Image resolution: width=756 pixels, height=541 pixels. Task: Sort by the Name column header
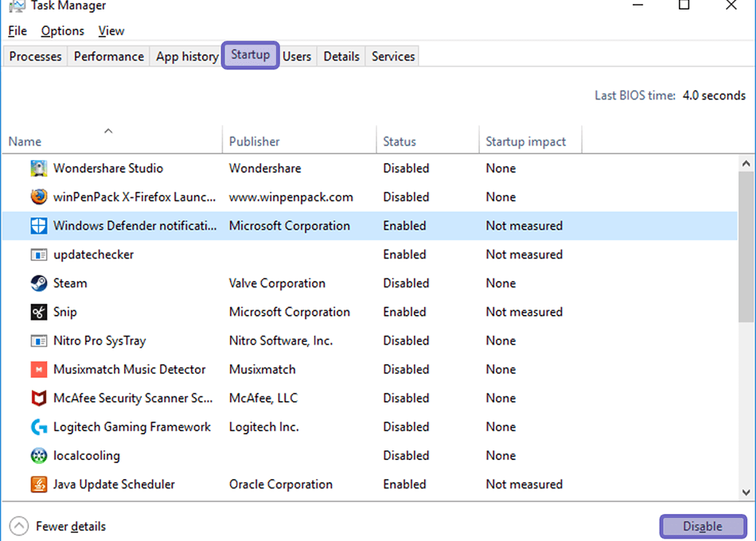[112, 139]
